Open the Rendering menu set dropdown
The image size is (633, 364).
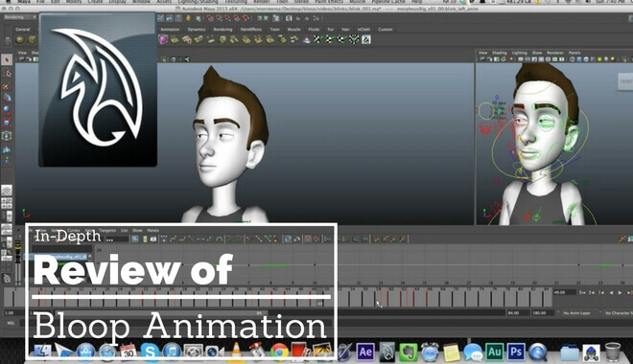click(x=20, y=17)
